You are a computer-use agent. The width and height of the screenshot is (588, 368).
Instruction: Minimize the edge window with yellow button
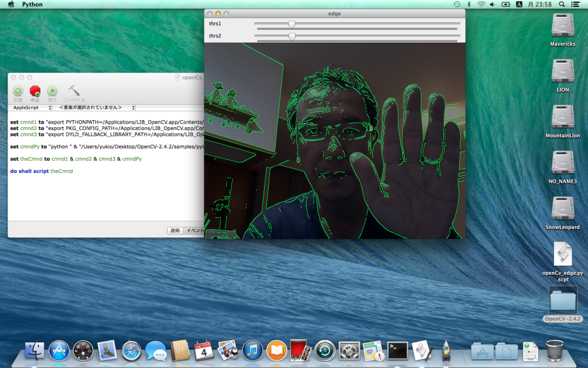click(x=218, y=14)
